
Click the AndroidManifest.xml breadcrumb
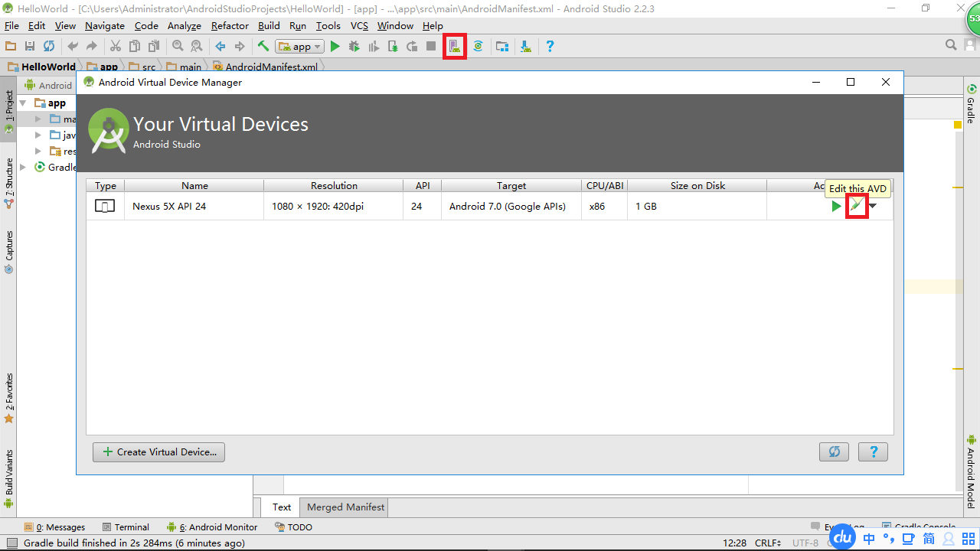tap(265, 67)
